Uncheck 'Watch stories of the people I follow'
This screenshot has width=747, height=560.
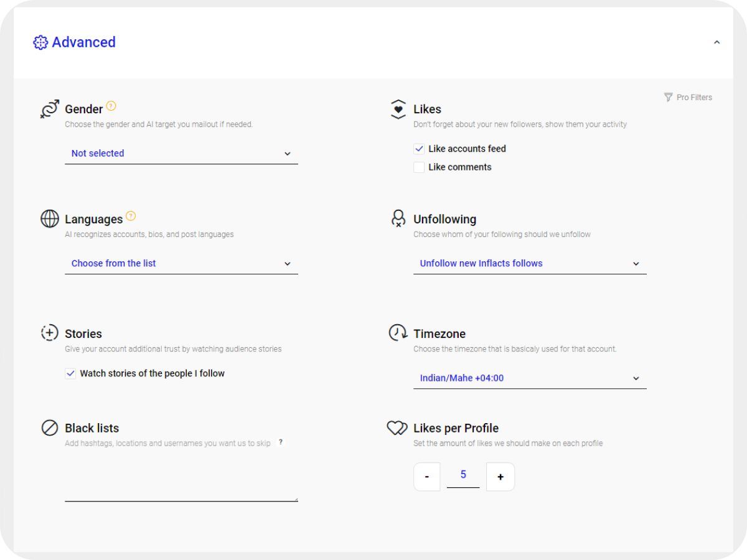click(x=70, y=374)
